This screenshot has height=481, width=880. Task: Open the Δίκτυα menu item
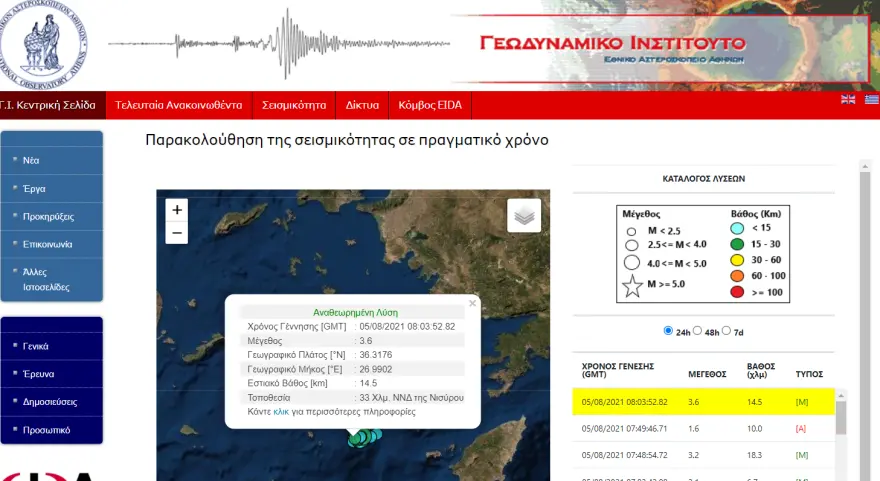pos(362,105)
